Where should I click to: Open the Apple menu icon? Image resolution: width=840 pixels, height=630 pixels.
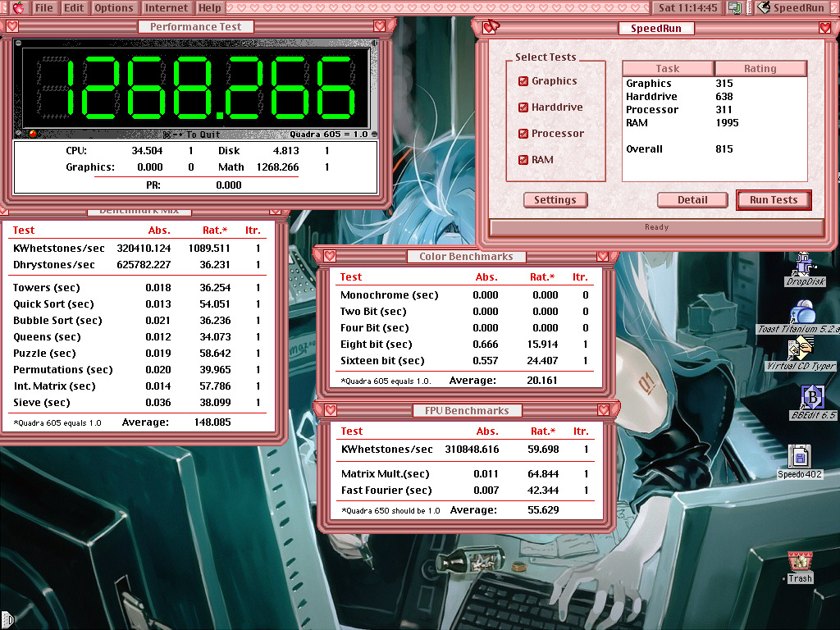(x=17, y=8)
